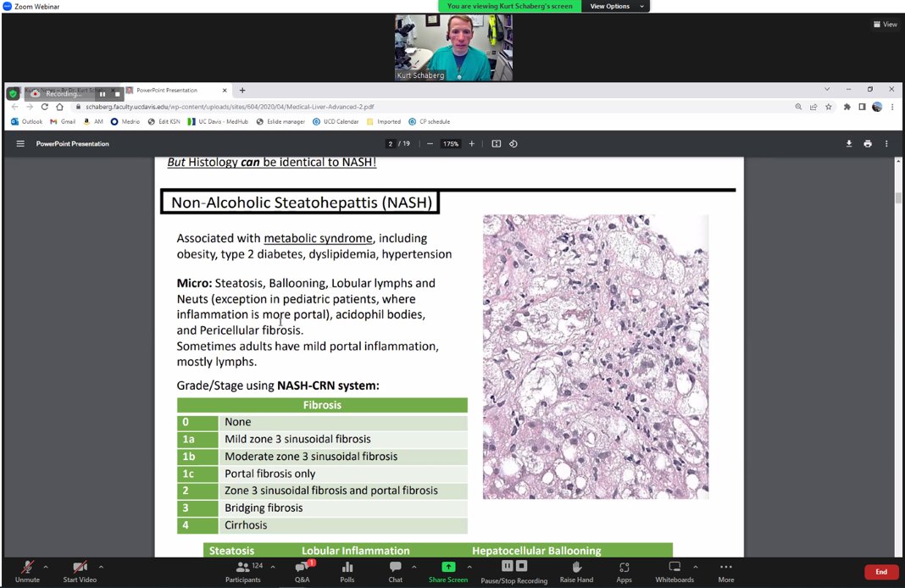Open the Outlook bookmark
Viewport: 905px width, 588px height.
(26, 122)
